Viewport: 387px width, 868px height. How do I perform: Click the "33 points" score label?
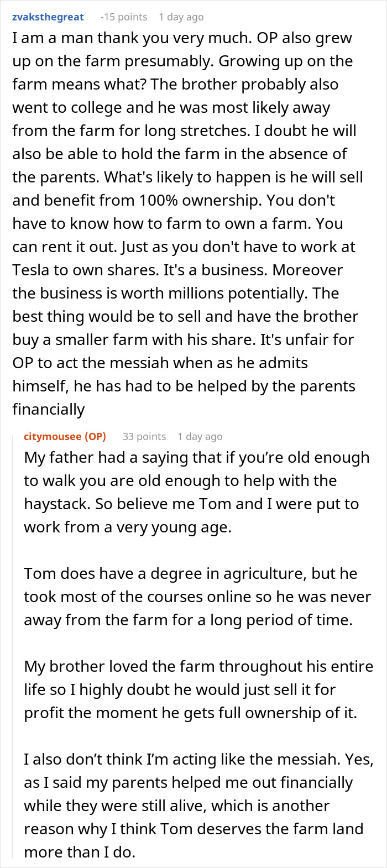pyautogui.click(x=144, y=436)
